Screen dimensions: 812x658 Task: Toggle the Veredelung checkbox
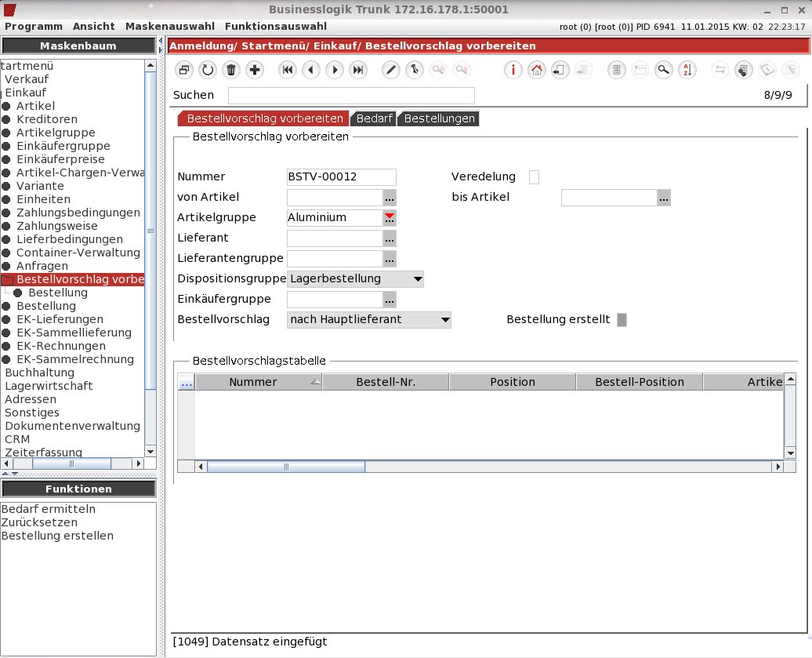(x=534, y=177)
